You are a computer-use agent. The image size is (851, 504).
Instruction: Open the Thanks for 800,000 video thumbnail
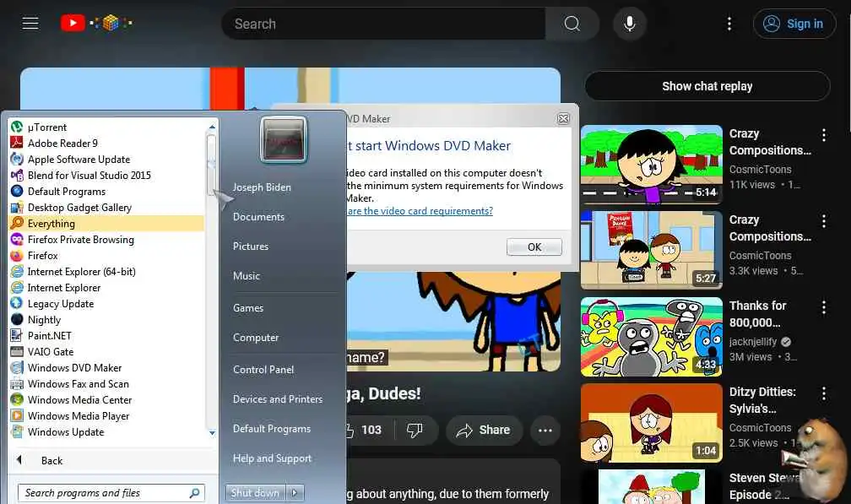(x=651, y=336)
